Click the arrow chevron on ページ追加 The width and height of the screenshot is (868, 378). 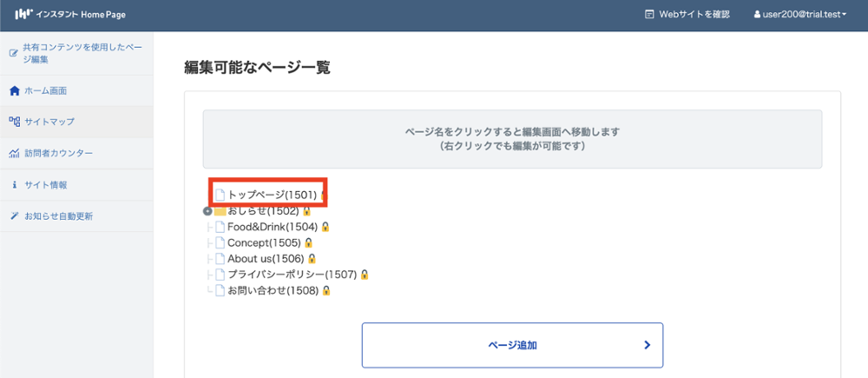647,345
